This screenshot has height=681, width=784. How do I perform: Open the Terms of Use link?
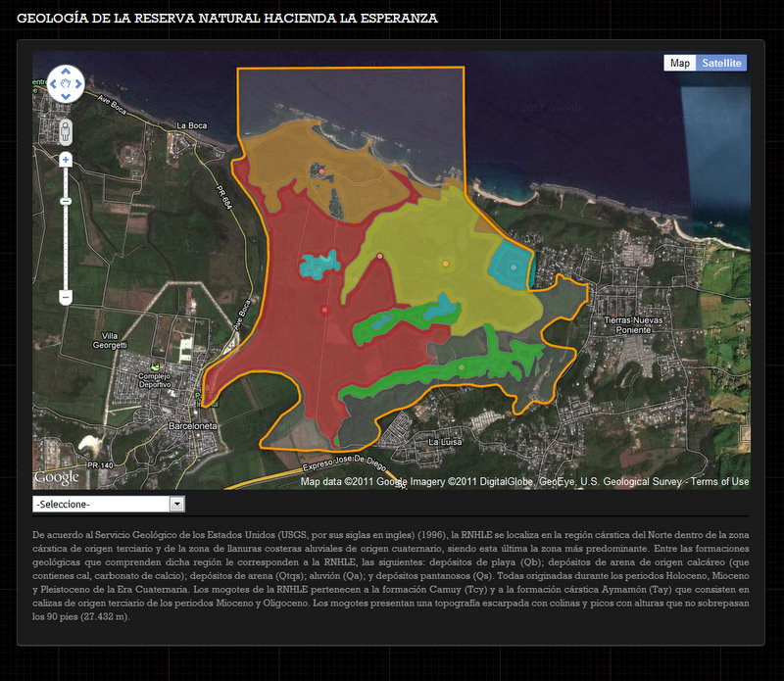point(720,482)
